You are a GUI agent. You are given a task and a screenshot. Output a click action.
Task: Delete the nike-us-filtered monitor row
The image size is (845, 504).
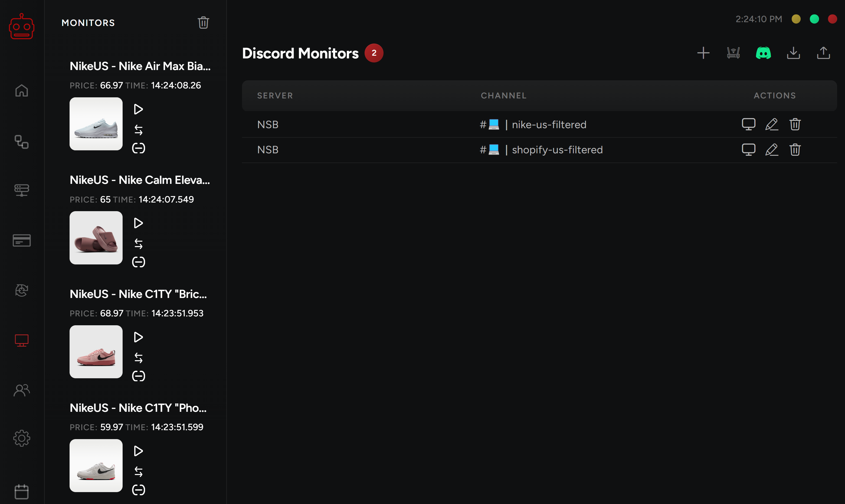[795, 124]
